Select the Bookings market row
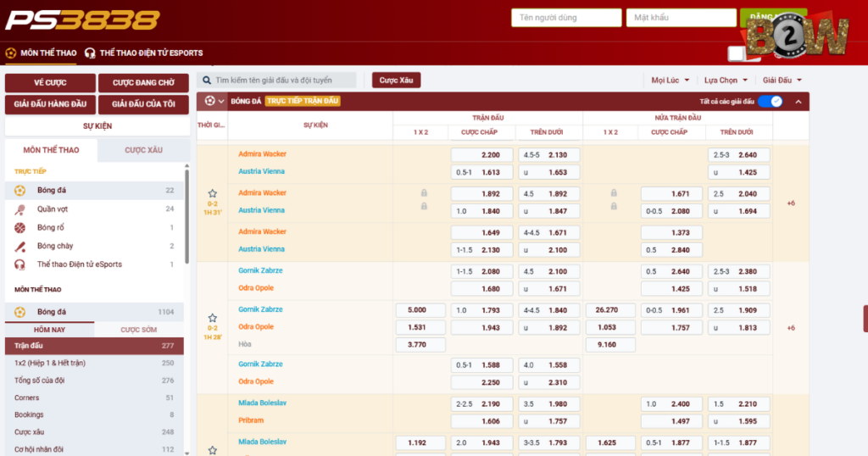The height and width of the screenshot is (456, 868). (94, 414)
